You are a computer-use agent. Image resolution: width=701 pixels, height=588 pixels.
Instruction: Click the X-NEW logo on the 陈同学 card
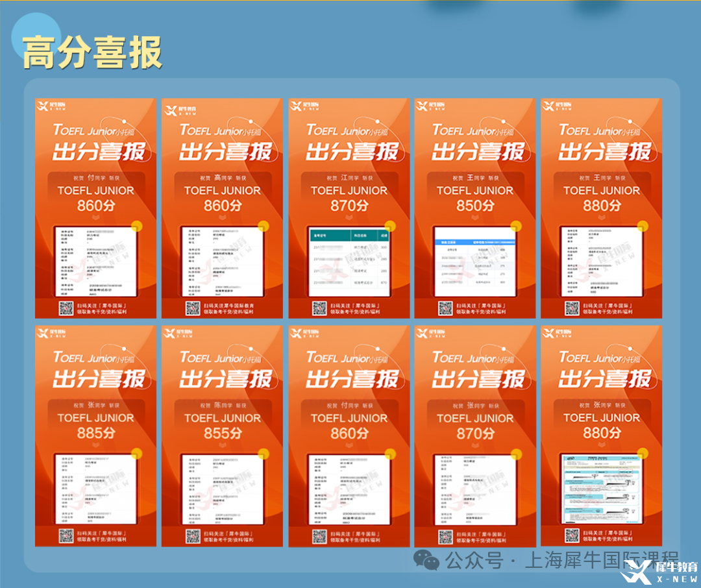(x=179, y=334)
